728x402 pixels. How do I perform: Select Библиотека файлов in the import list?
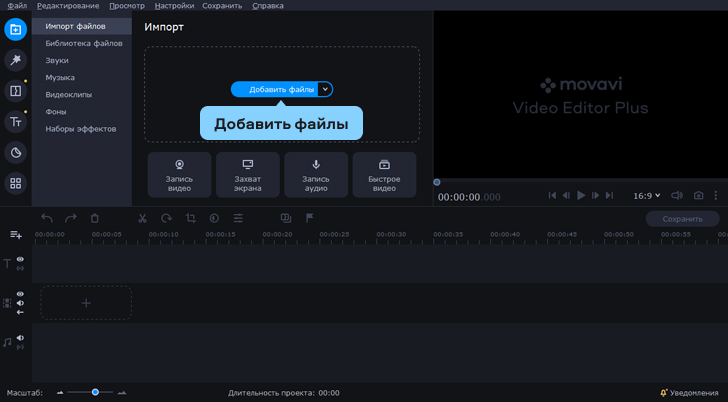coord(84,43)
